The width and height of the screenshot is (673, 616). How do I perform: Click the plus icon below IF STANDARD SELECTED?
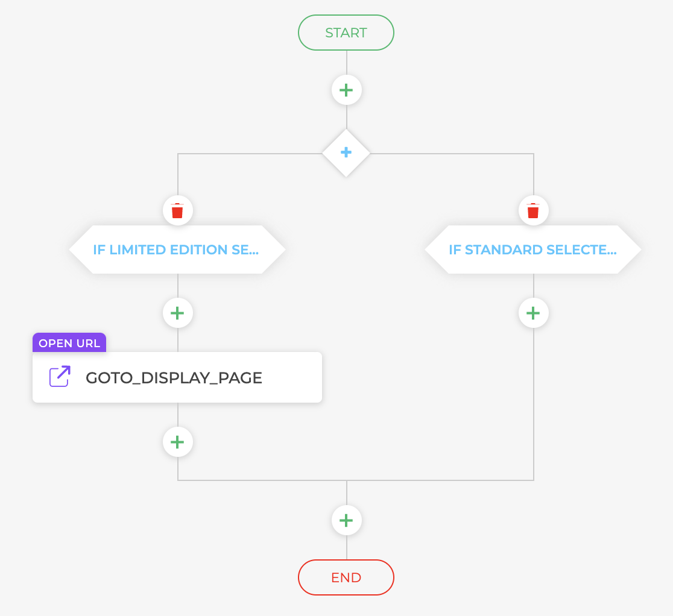pyautogui.click(x=533, y=312)
